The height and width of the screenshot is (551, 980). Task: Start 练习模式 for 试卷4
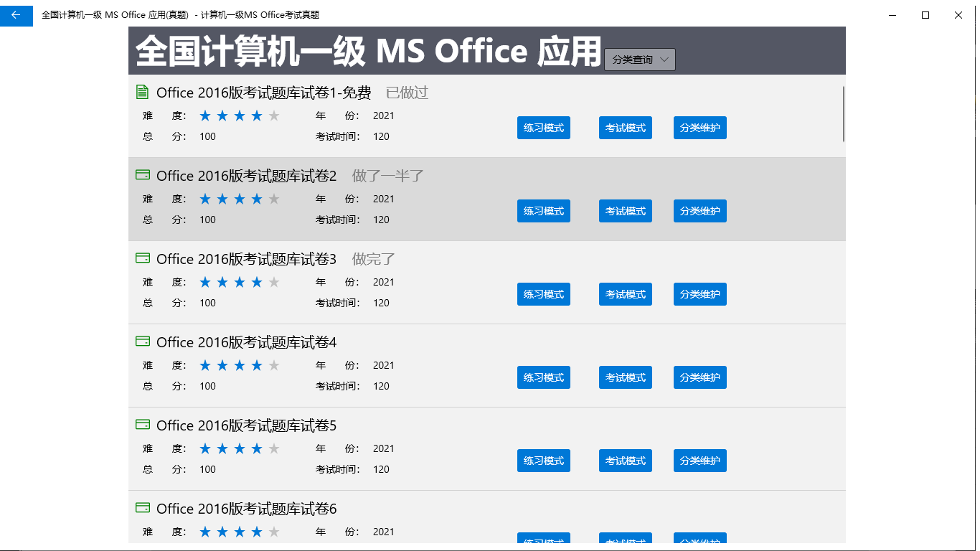pyautogui.click(x=544, y=377)
